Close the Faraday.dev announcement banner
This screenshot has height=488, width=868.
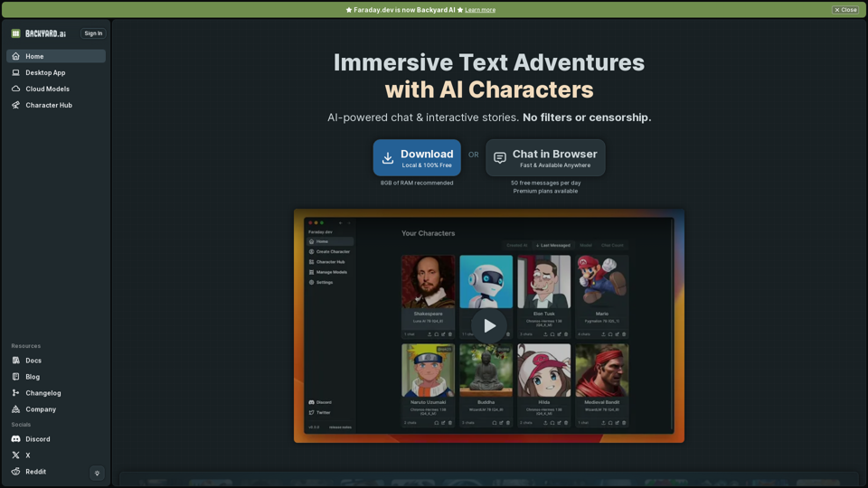click(845, 10)
